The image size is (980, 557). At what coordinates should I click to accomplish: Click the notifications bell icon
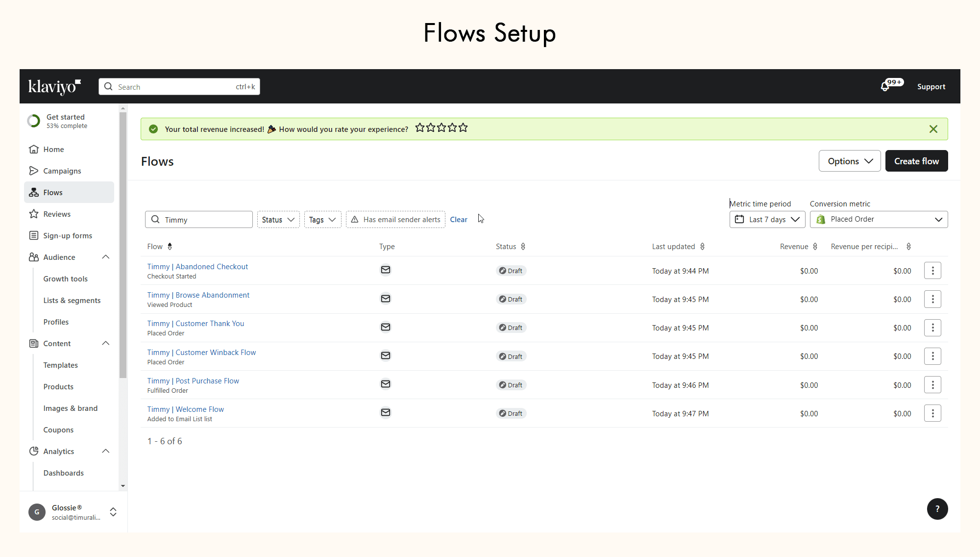pos(885,87)
